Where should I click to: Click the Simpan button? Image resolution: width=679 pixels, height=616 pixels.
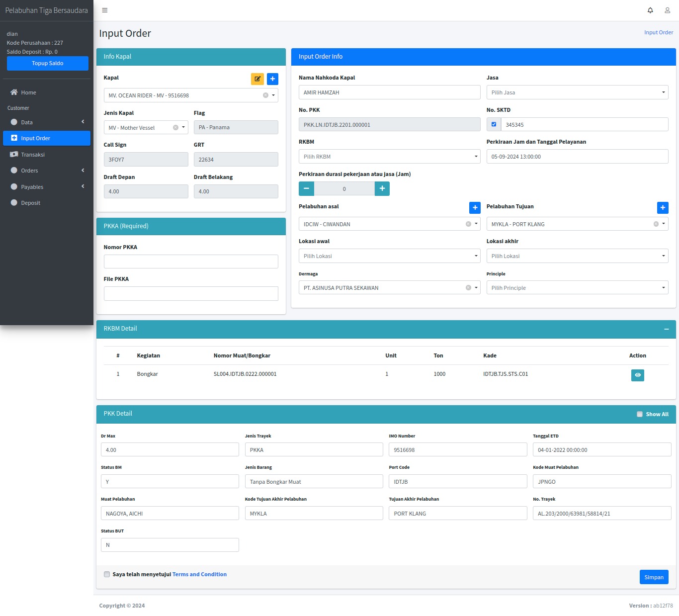[x=654, y=577]
